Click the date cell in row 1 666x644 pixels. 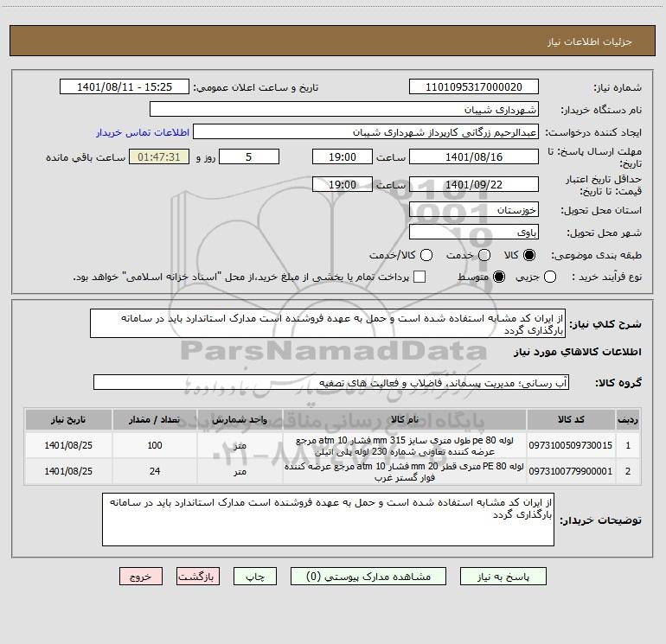click(x=68, y=445)
